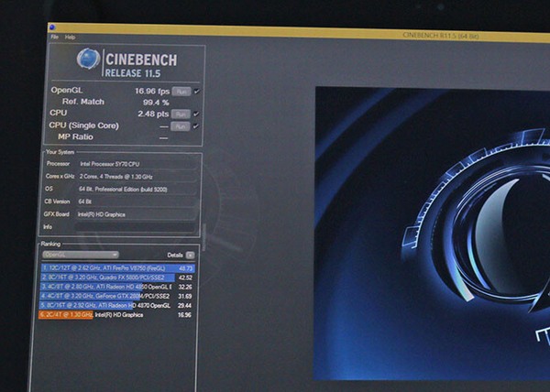Select the ATI FirePro V8750 ranking entry
Image resolution: width=550 pixels, height=392 pixels.
117,268
